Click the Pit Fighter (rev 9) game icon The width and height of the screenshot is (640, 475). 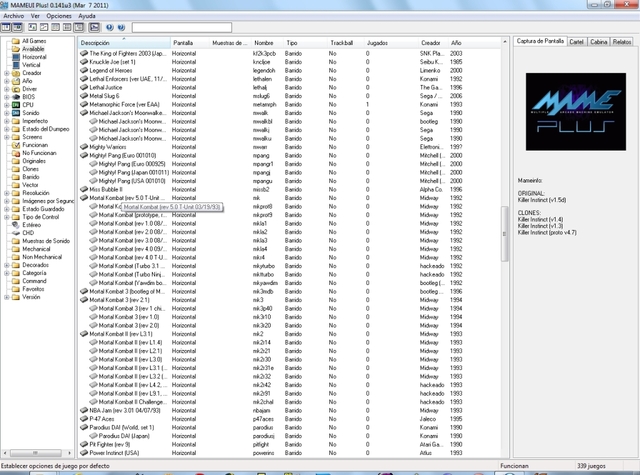pyautogui.click(x=84, y=444)
